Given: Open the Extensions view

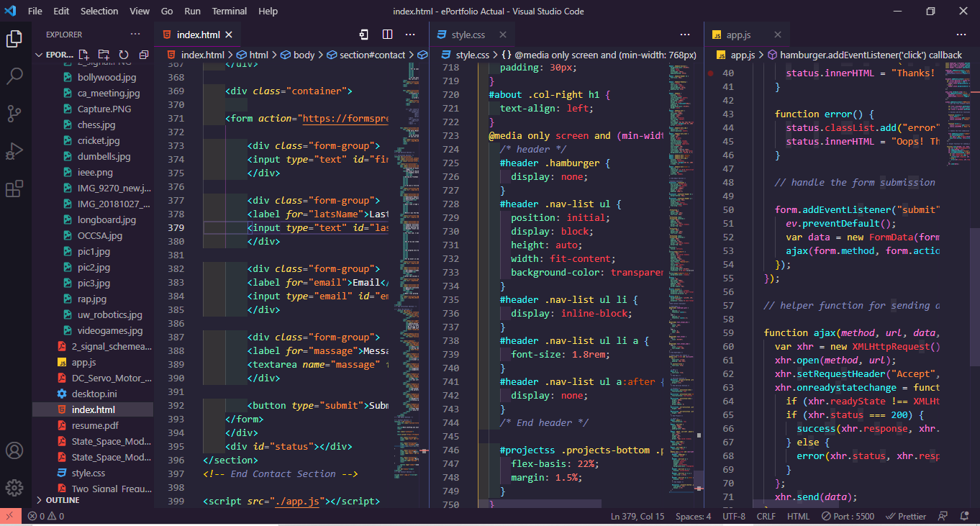Looking at the screenshot, I should point(14,189).
